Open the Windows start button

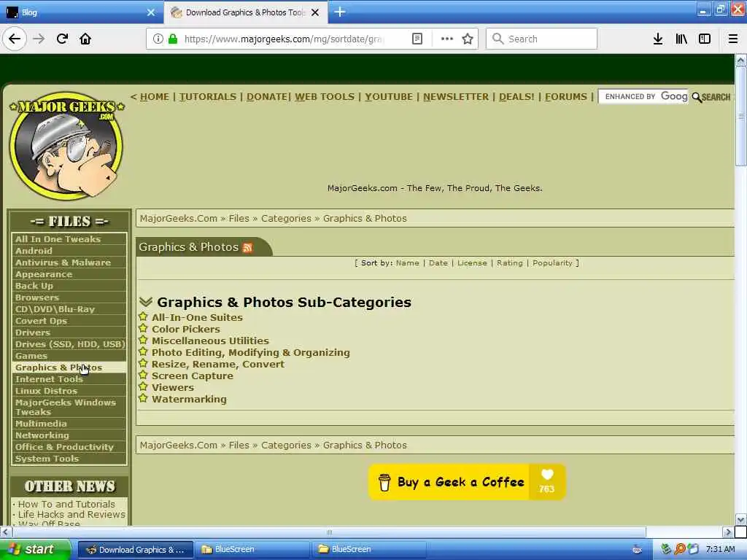pyautogui.click(x=36, y=549)
